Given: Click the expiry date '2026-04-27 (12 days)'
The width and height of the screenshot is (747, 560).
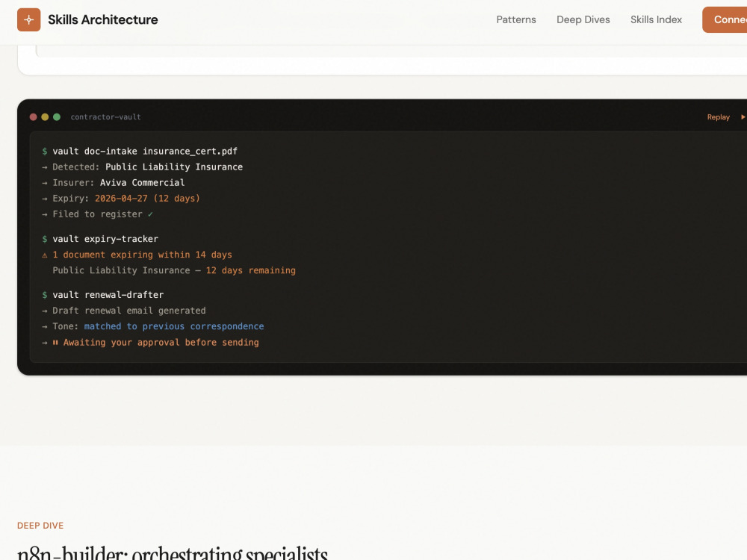Looking at the screenshot, I should tap(147, 198).
